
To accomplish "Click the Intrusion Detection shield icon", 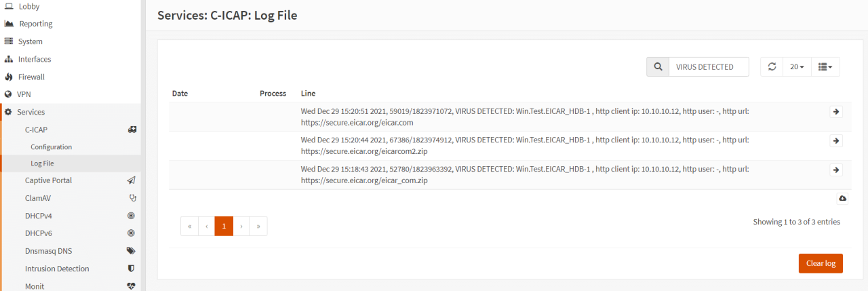I will pos(132,269).
